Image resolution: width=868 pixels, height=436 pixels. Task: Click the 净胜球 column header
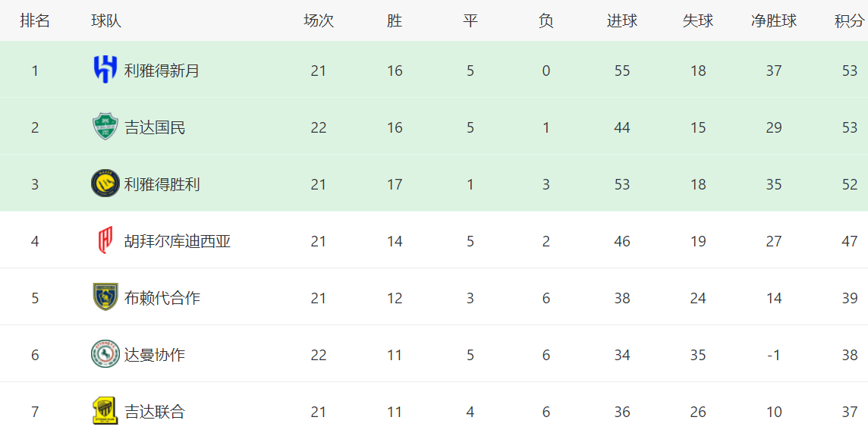[773, 21]
